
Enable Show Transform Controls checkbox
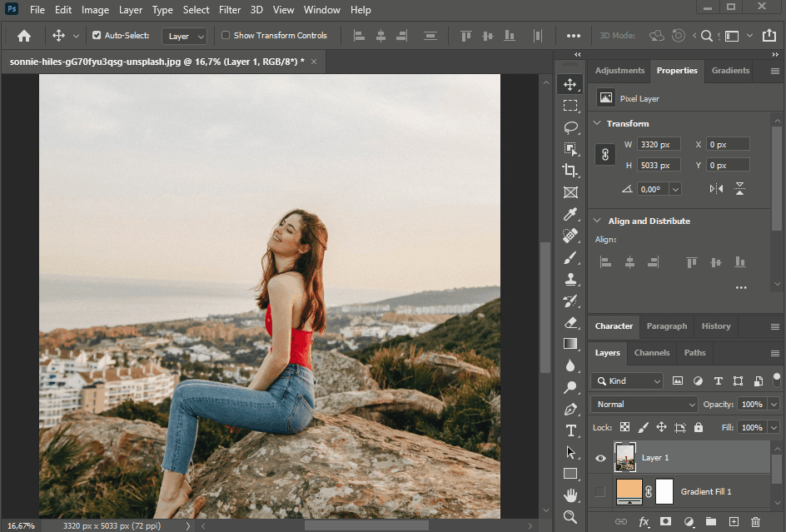pyautogui.click(x=226, y=36)
